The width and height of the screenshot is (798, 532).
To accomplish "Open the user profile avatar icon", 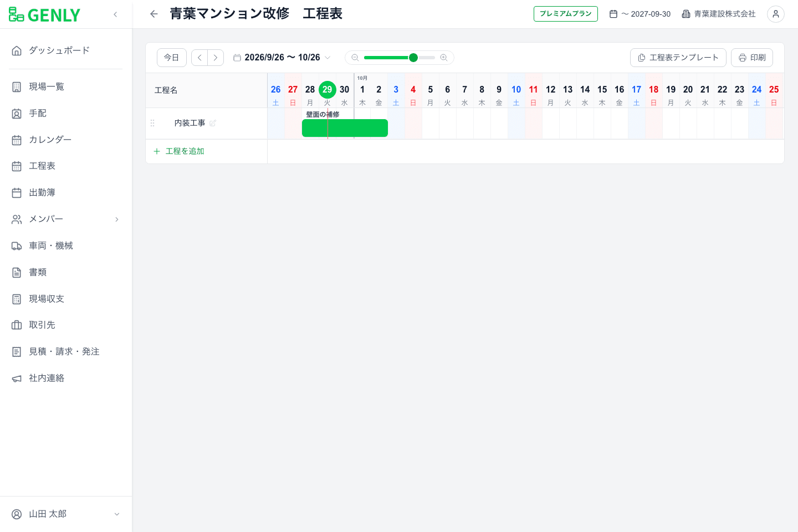I will 776,14.
